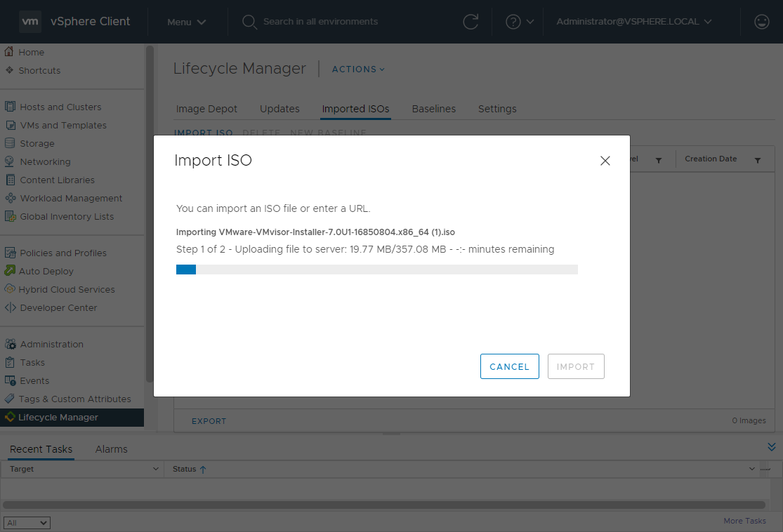783x532 pixels.
Task: Switch to the Image Depot tab
Action: 206,109
